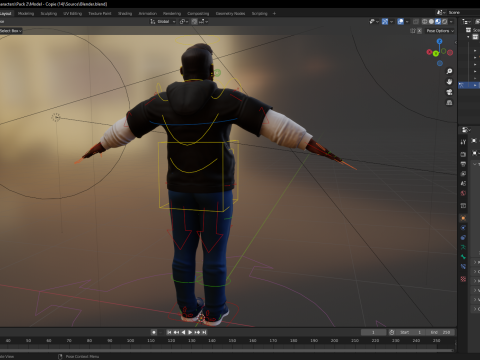This screenshot has height=360, width=480.
Task: Open the Sculpting workspace tab
Action: 49,13
